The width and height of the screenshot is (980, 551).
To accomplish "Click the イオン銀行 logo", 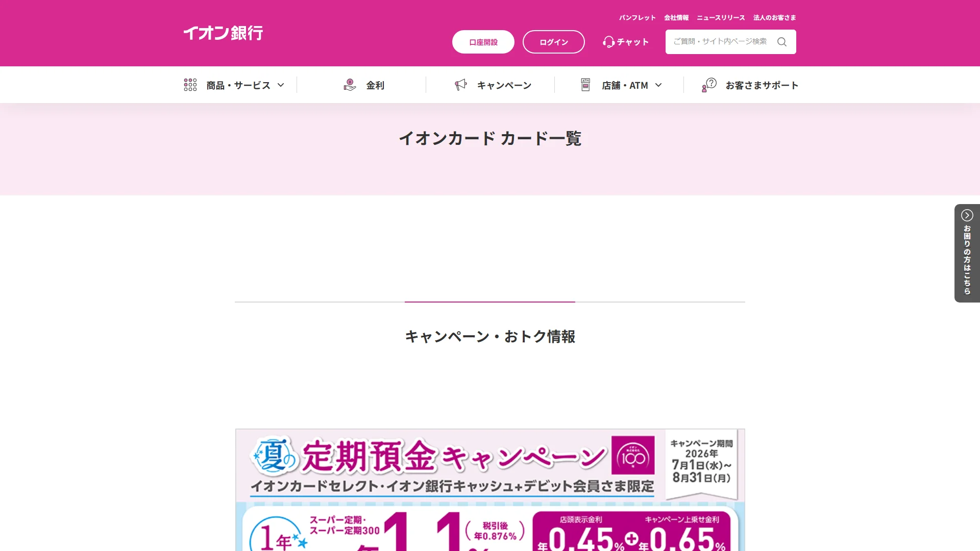I will (223, 33).
